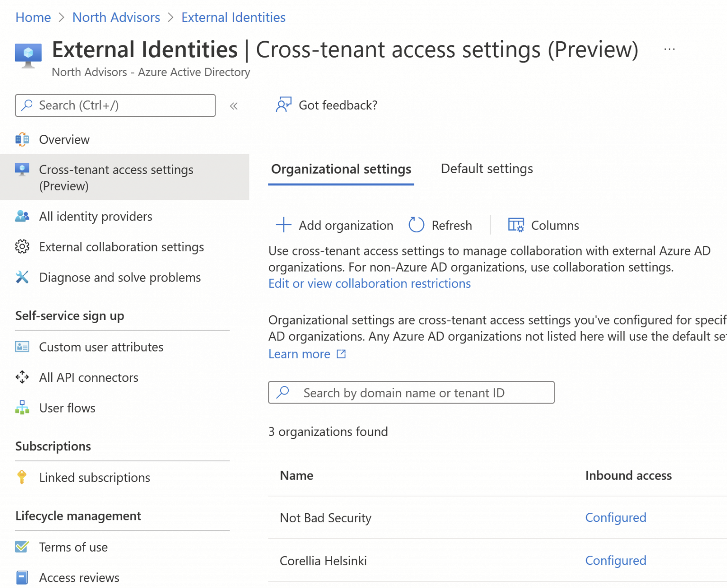Switch to the Organizational settings tab
727x588 pixels.
click(341, 169)
